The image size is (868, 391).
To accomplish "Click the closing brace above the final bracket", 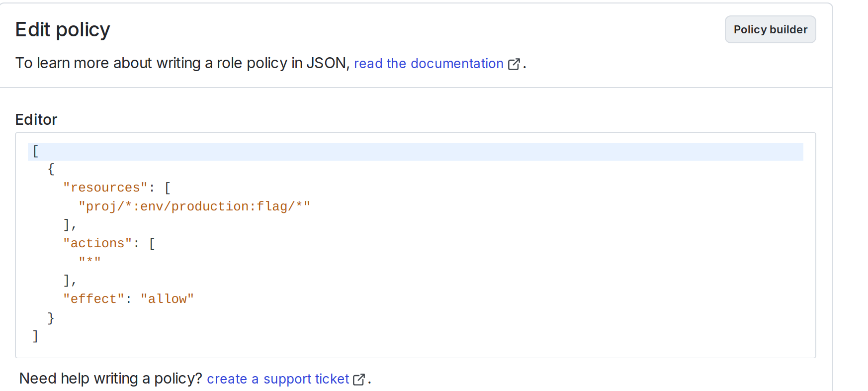I will 51,317.
